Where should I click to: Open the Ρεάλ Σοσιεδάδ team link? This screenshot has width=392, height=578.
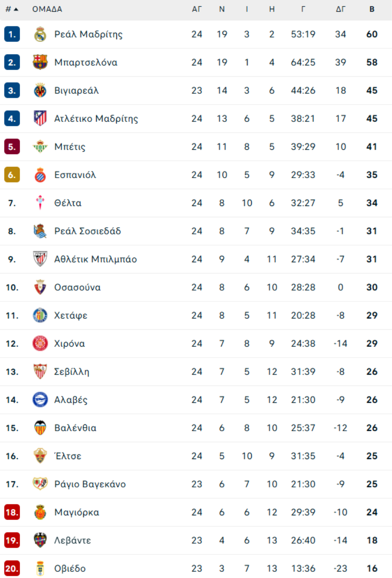tap(88, 231)
